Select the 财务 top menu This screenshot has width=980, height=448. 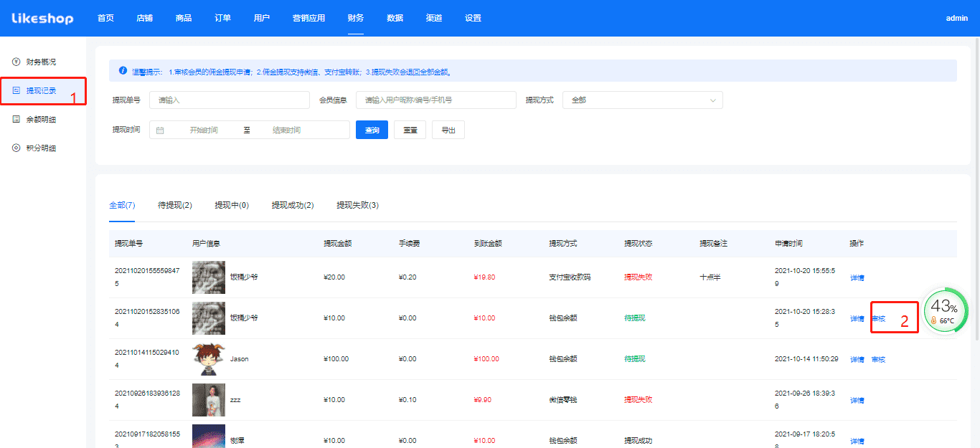click(355, 18)
